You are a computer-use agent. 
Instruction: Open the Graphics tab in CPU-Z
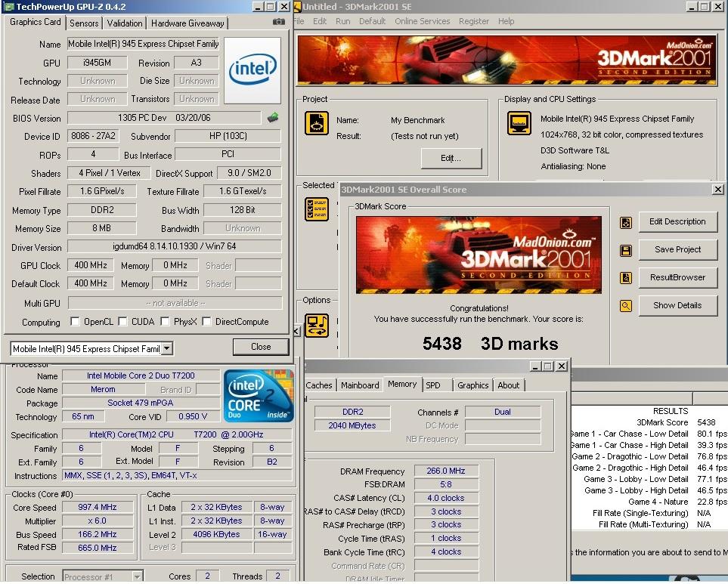(x=472, y=385)
